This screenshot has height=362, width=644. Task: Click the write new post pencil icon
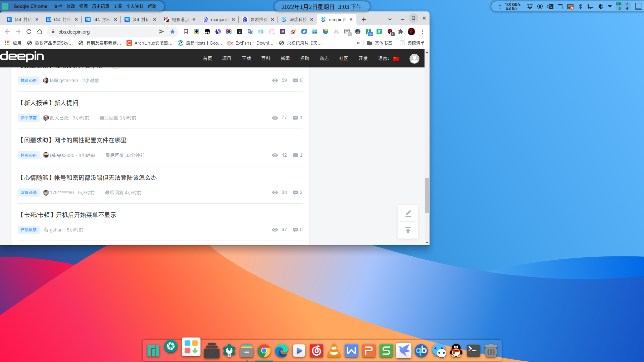408,213
